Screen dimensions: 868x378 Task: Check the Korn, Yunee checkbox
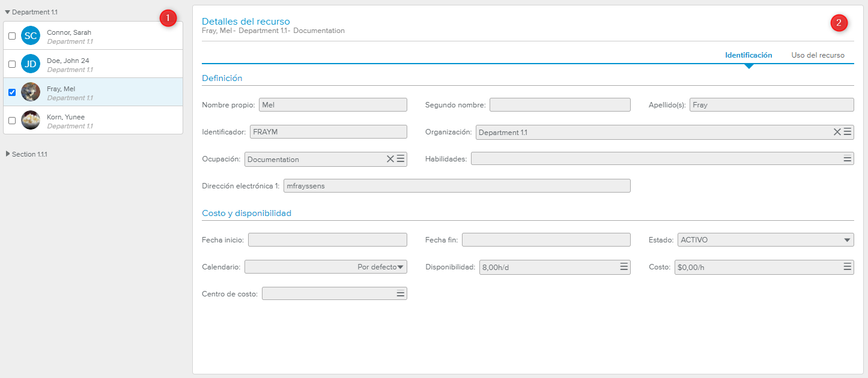[x=12, y=121]
